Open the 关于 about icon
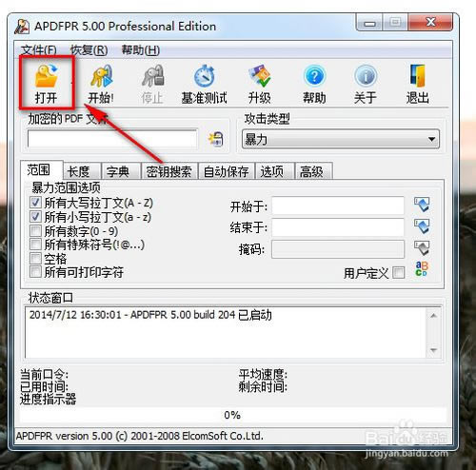 [x=366, y=84]
